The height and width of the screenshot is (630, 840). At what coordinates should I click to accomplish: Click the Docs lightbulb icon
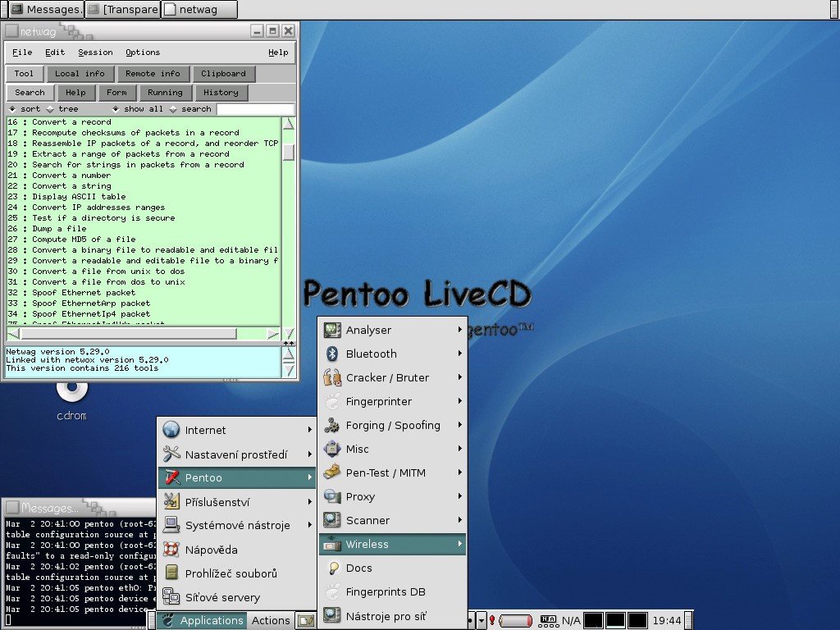click(333, 568)
